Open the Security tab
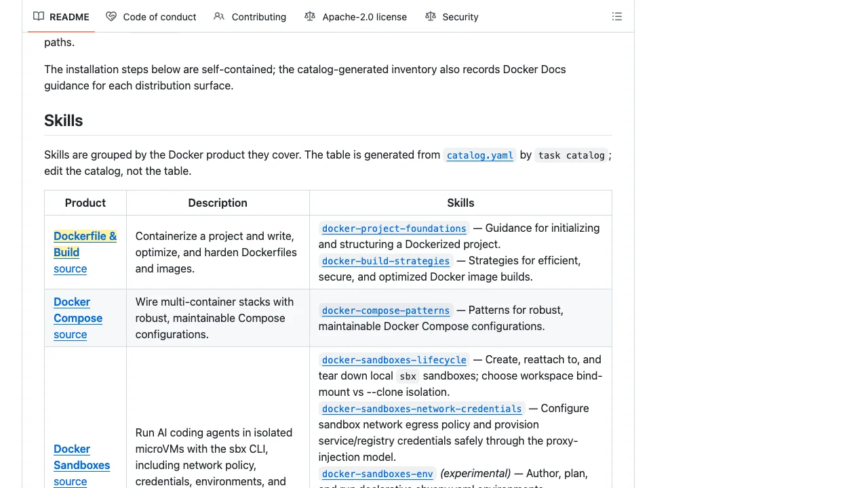This screenshot has width=868, height=488. [452, 16]
